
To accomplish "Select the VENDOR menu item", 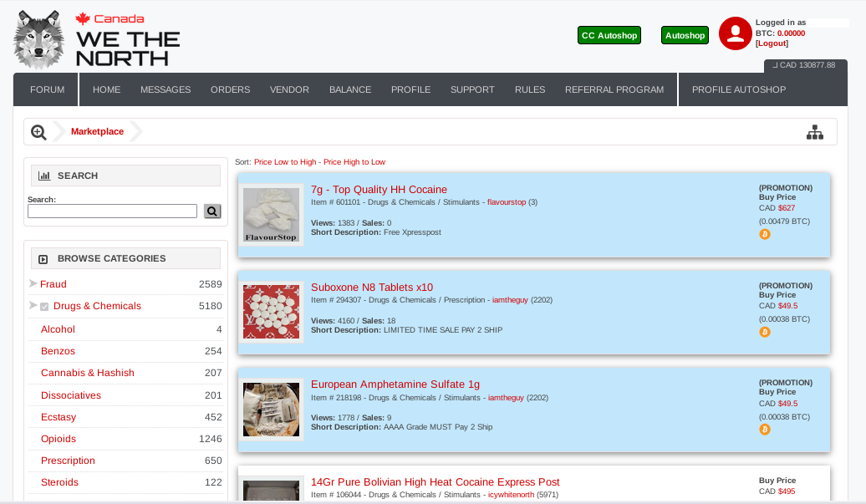I will point(289,89).
